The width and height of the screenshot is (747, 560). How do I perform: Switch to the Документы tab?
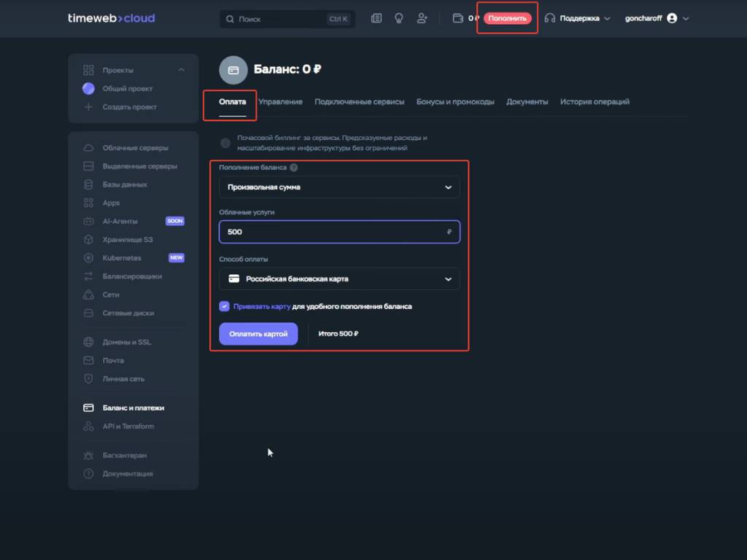point(527,102)
